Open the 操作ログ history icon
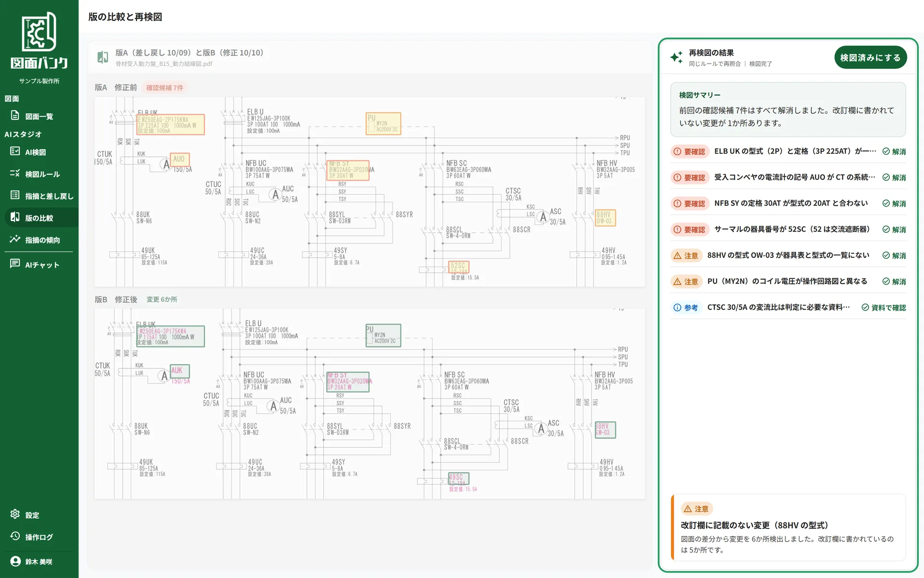This screenshot has width=924, height=578. pyautogui.click(x=15, y=537)
